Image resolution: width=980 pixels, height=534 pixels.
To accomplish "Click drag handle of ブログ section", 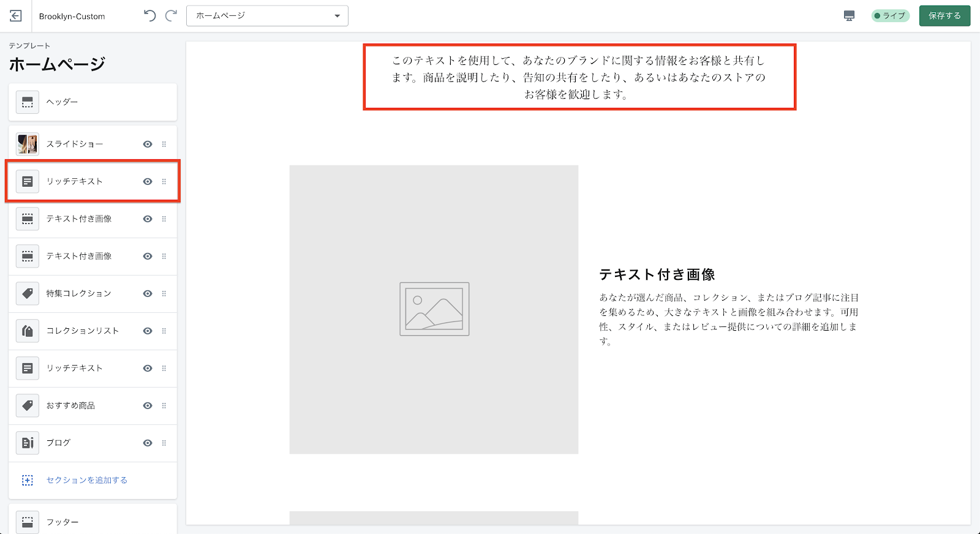I will point(164,443).
